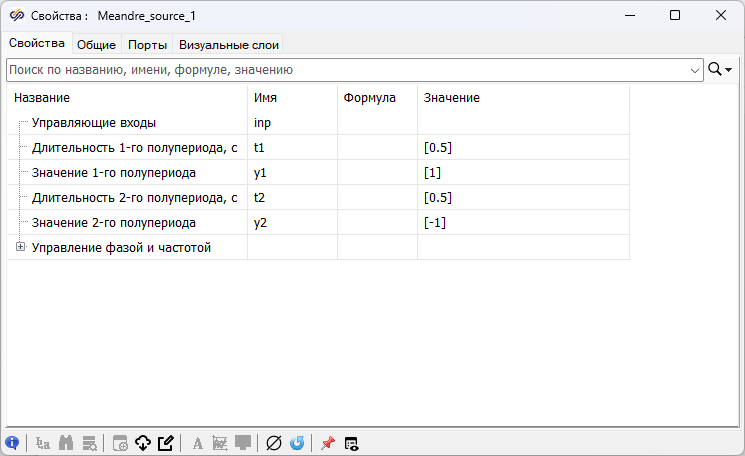
Task: Click the last table settings icon in toolbar
Action: tap(351, 443)
